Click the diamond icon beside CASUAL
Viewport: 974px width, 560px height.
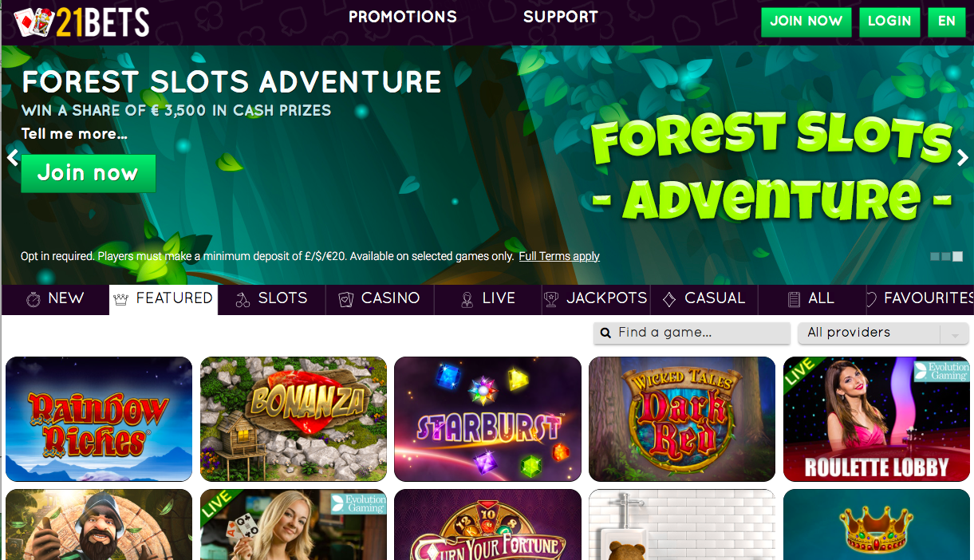tap(669, 300)
